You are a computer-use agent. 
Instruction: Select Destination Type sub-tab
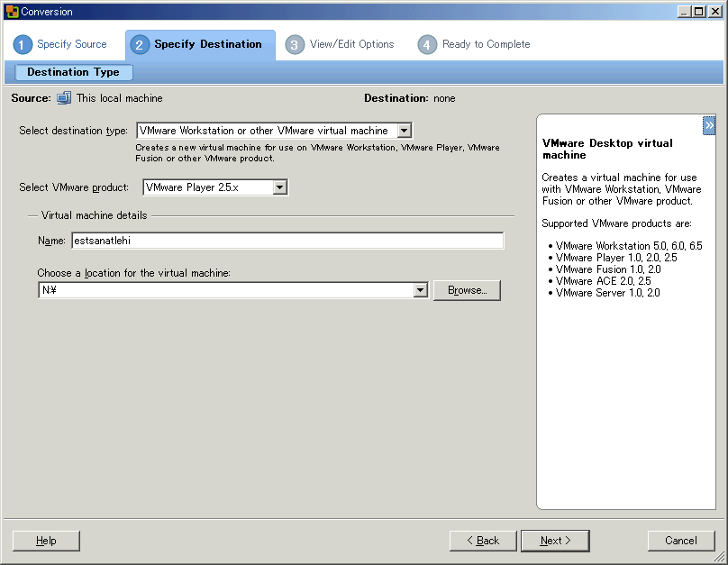74,72
